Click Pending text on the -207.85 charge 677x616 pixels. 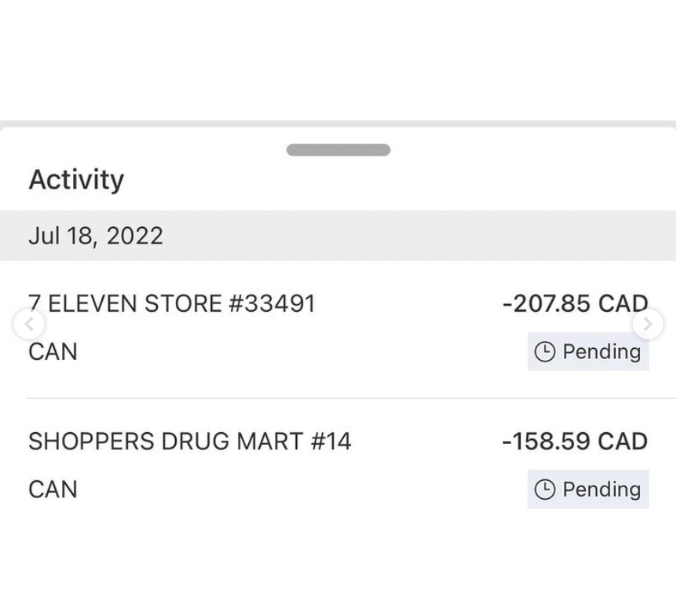pos(602,352)
